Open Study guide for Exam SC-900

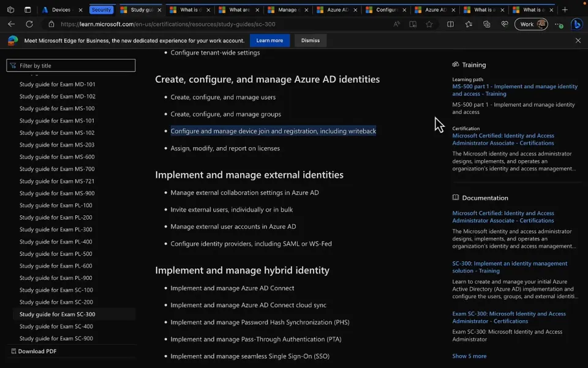point(56,339)
